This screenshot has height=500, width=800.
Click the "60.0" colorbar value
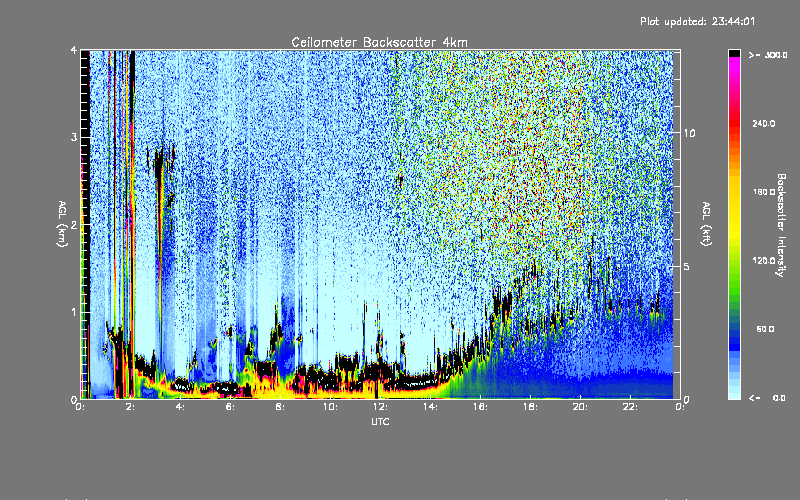[x=766, y=329]
